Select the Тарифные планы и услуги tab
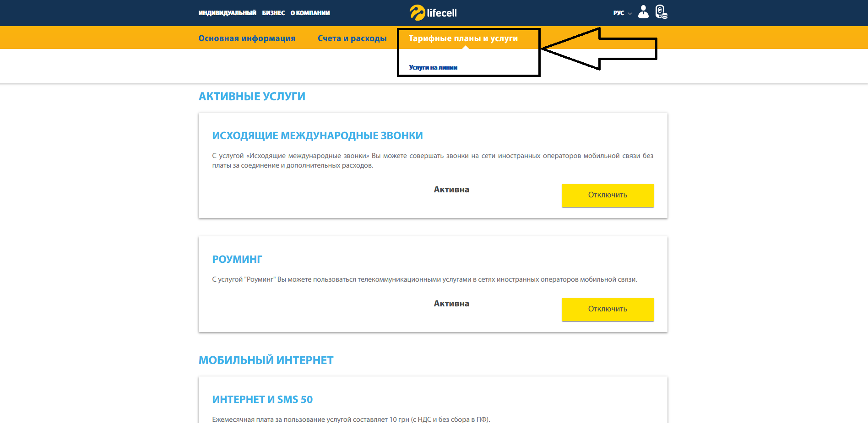Viewport: 868px width, 425px height. coord(463,38)
